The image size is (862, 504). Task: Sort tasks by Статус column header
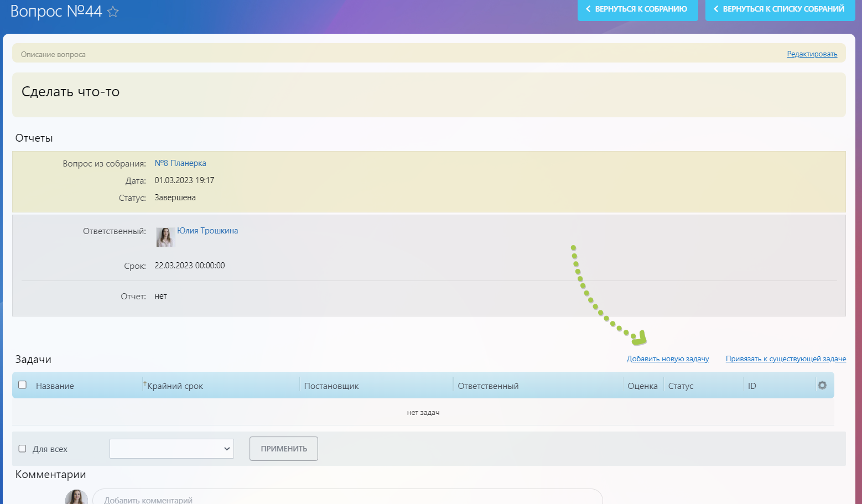681,386
